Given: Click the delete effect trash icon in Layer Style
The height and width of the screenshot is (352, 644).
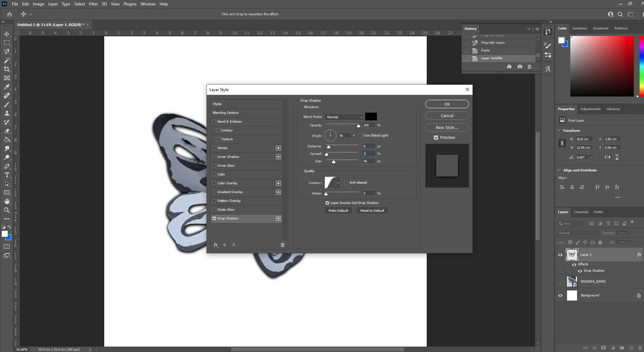Looking at the screenshot, I should point(283,245).
